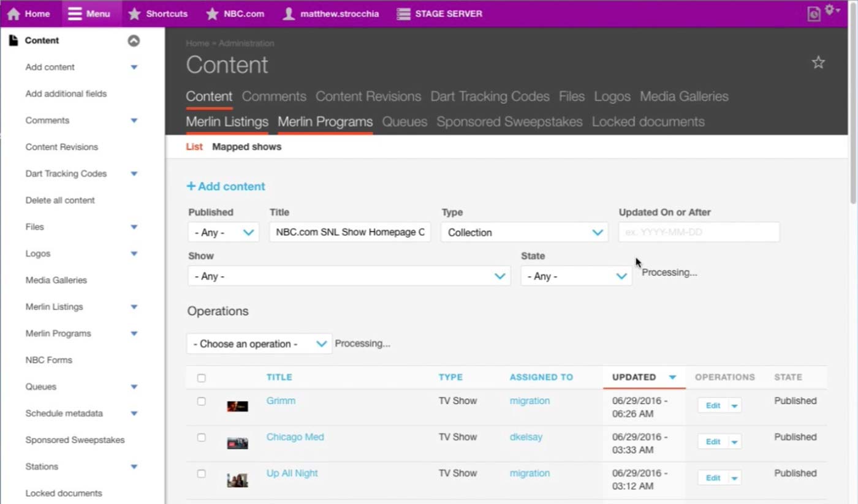
Task: Click the Add content link
Action: click(226, 186)
